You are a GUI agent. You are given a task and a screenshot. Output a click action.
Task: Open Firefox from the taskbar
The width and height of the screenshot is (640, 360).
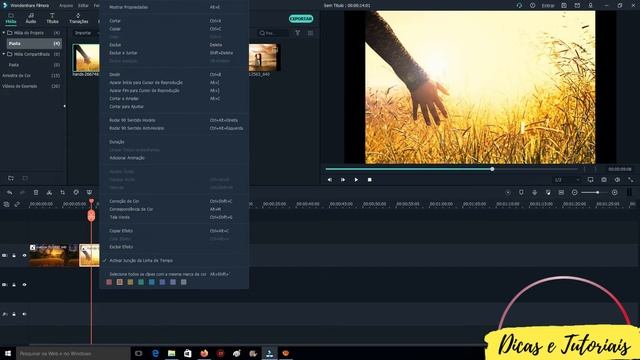(x=204, y=353)
